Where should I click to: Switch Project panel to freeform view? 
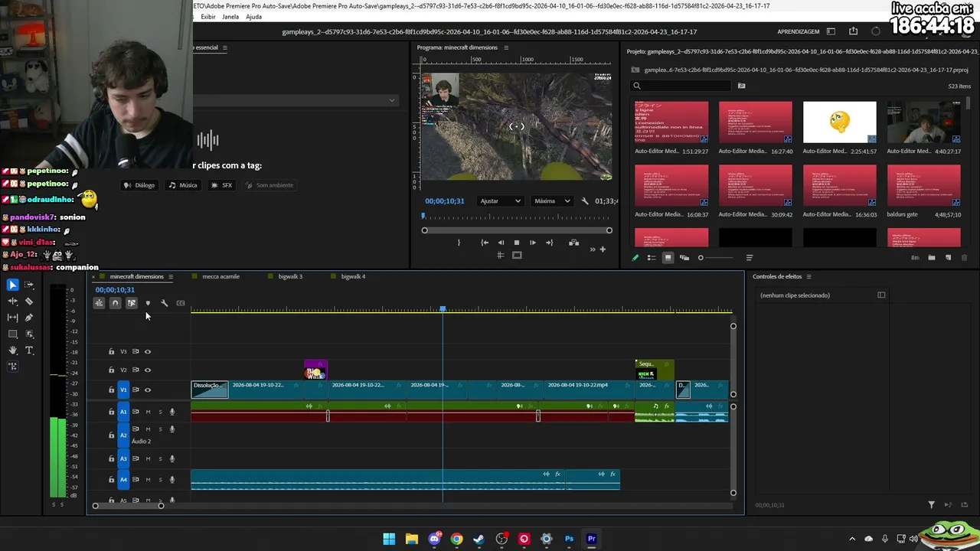click(684, 258)
